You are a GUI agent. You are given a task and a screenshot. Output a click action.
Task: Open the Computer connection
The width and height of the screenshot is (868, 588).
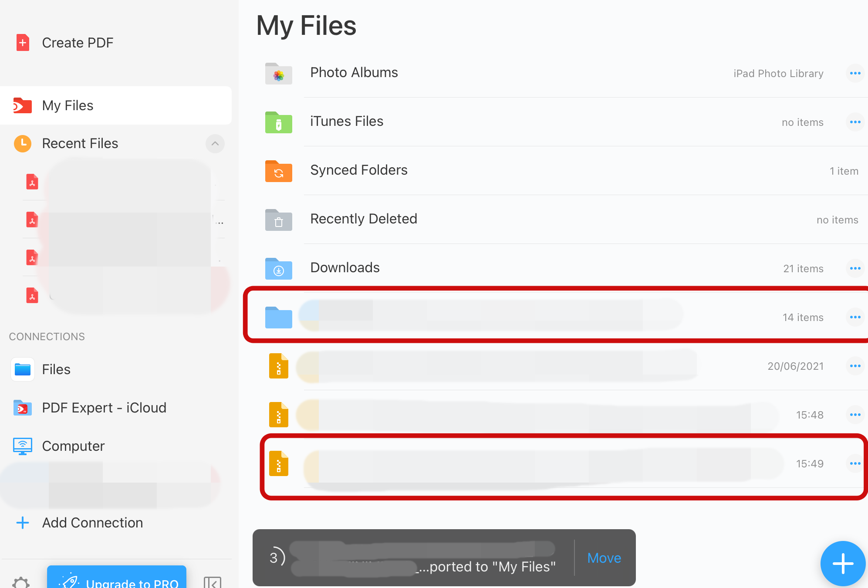coord(73,446)
